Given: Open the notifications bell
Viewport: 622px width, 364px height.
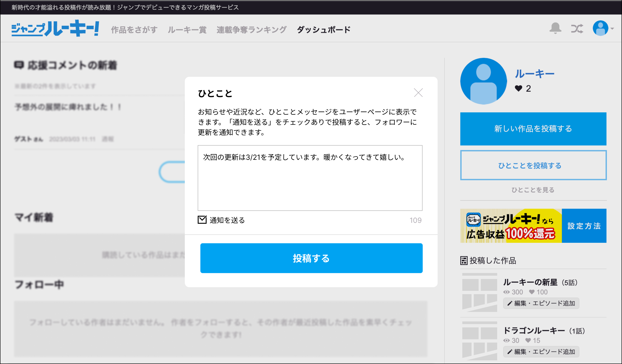Looking at the screenshot, I should coord(555,28).
